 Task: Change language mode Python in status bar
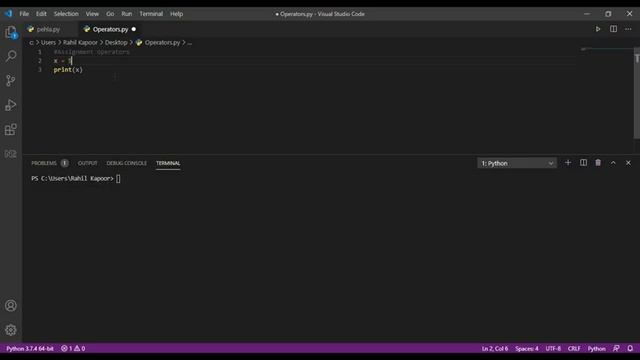(x=596, y=348)
